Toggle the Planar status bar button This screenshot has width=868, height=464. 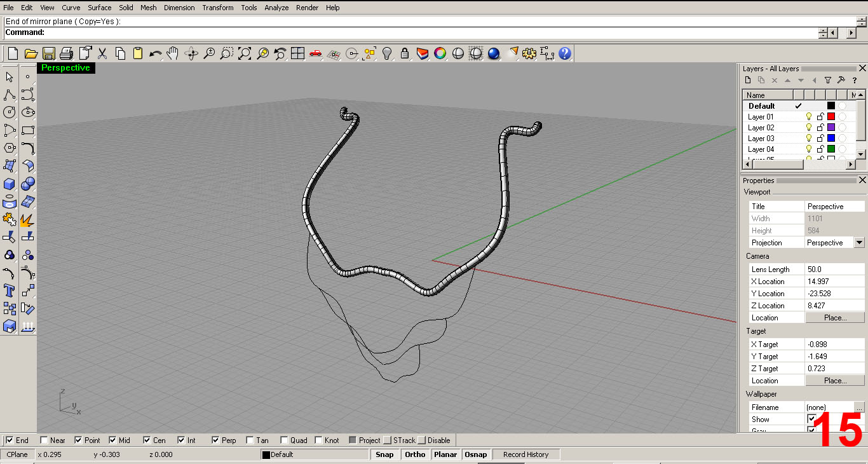(445, 454)
